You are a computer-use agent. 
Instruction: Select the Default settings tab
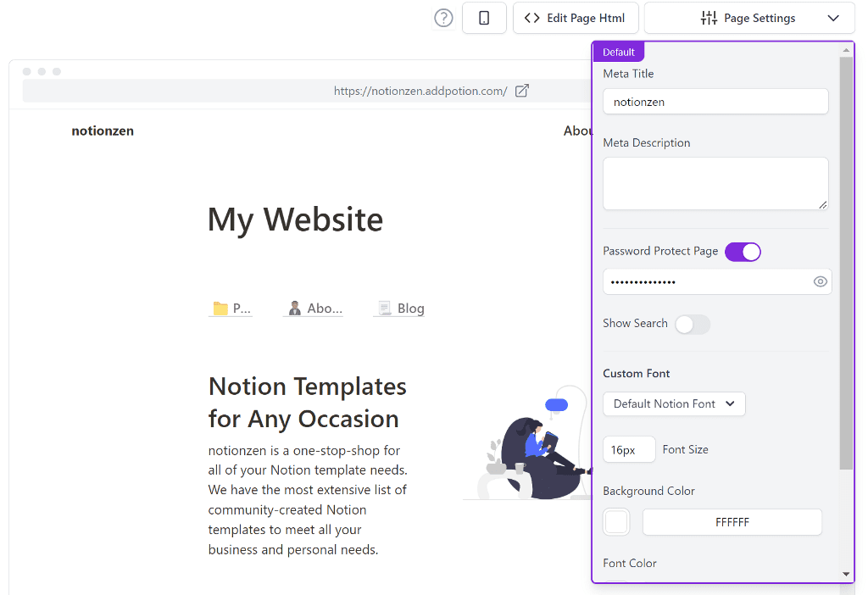click(x=618, y=52)
